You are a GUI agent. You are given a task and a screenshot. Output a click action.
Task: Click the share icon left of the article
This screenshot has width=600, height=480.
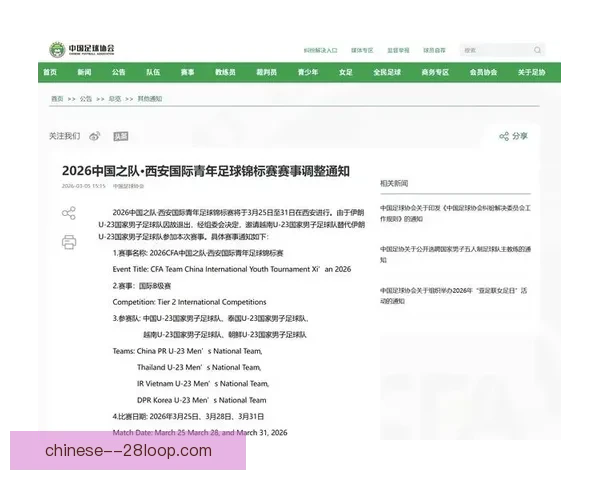(x=69, y=213)
